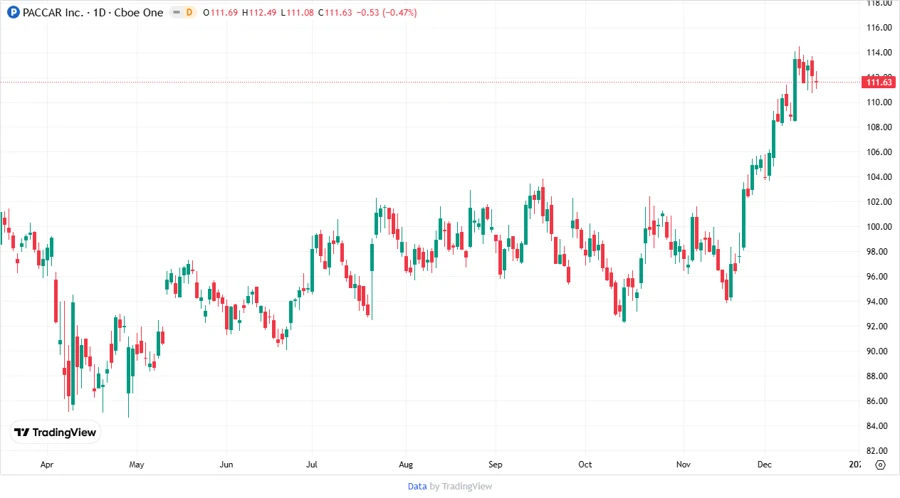Open the TradingView logo button
Viewport: 900px width, 498px height.
(55, 432)
